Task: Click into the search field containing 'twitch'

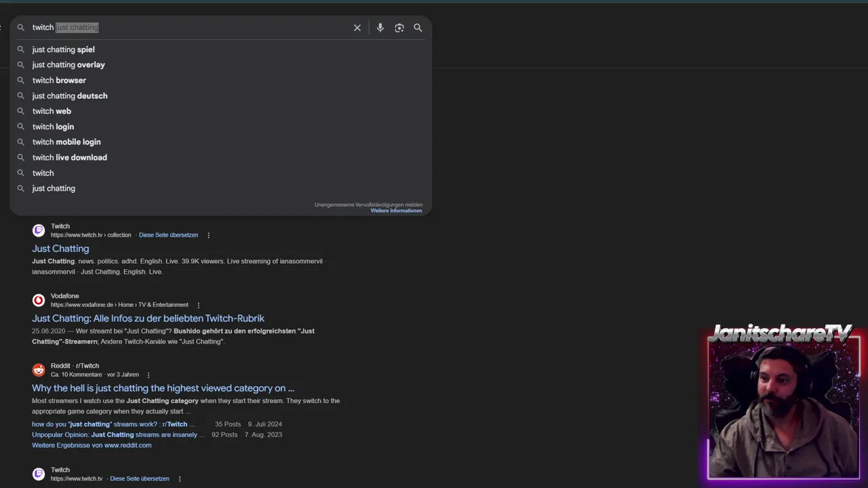Action: 190,28
